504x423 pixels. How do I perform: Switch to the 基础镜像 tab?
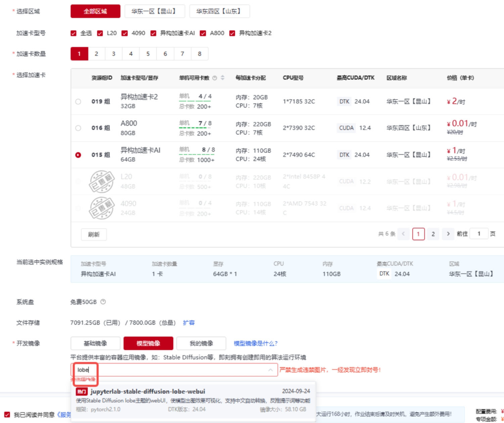(95, 343)
